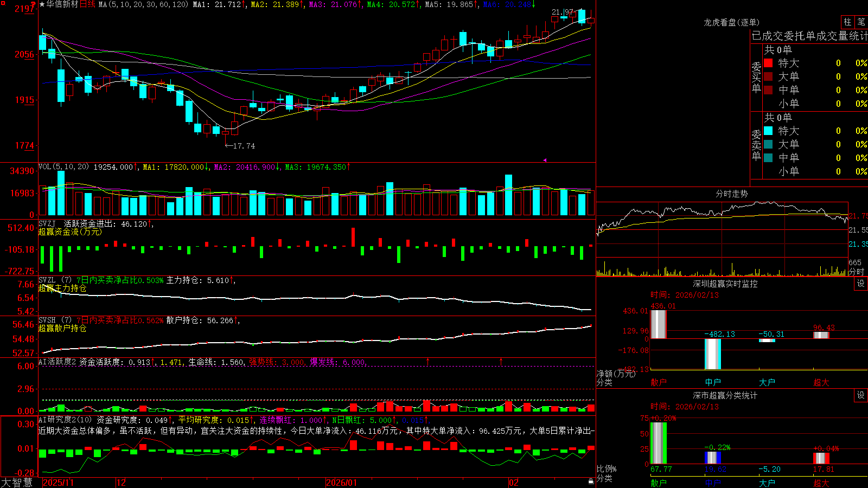Click the 大户 bar valued -50.31

(x=767, y=341)
